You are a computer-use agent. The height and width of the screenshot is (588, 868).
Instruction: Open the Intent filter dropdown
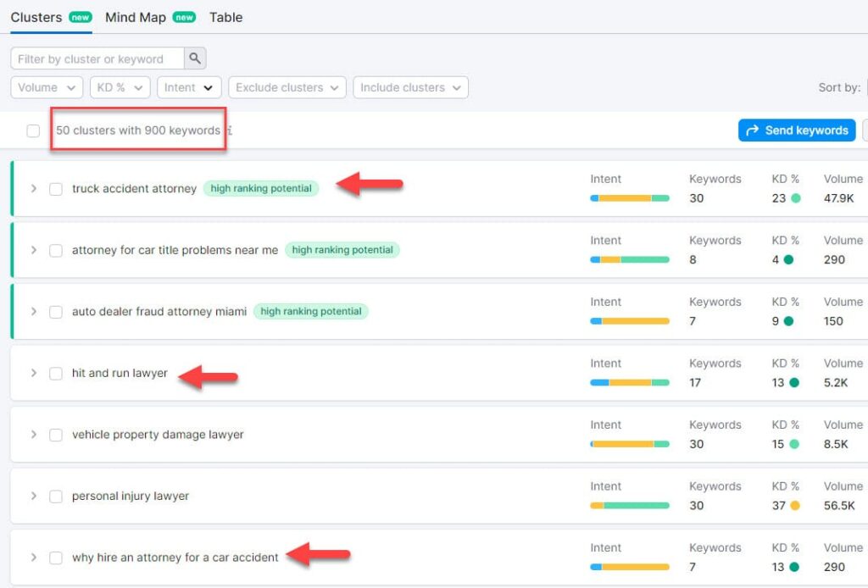point(189,87)
